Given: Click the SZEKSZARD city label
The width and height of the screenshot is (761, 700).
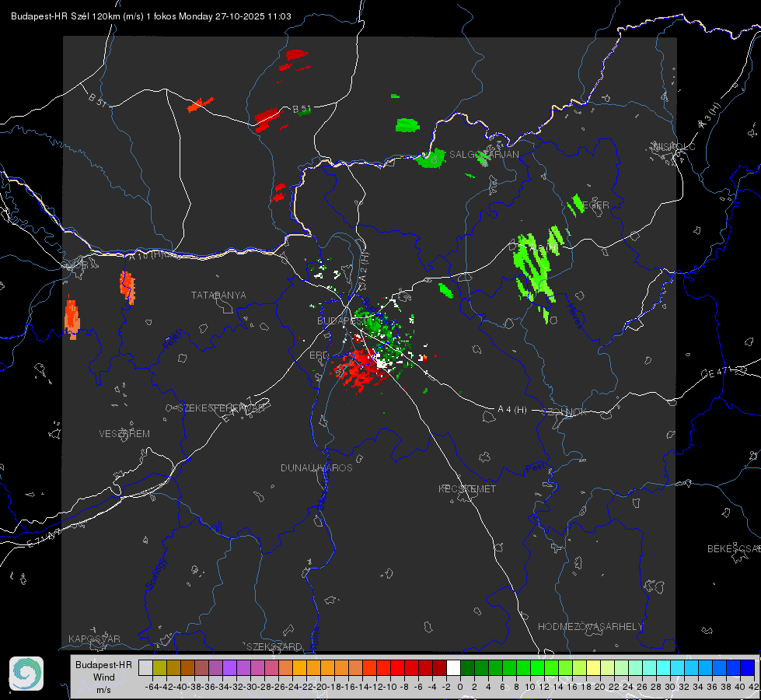Looking at the screenshot, I should click(274, 646).
